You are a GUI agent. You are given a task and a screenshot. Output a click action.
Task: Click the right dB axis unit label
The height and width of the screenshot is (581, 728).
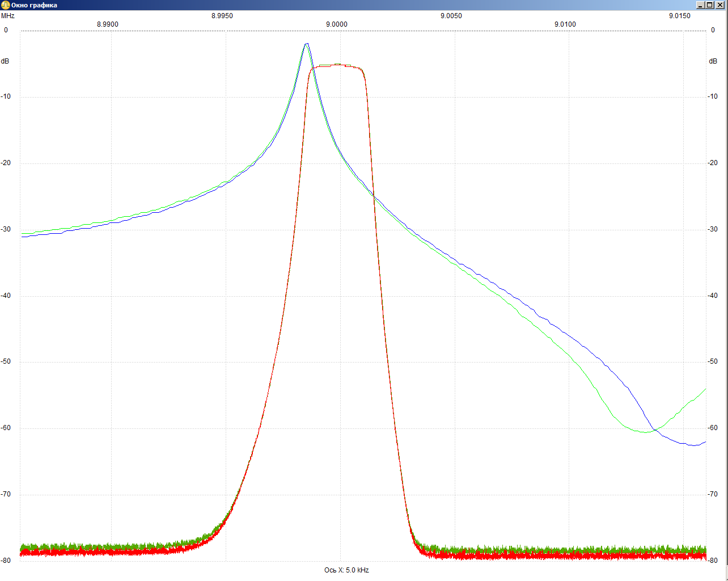click(713, 61)
